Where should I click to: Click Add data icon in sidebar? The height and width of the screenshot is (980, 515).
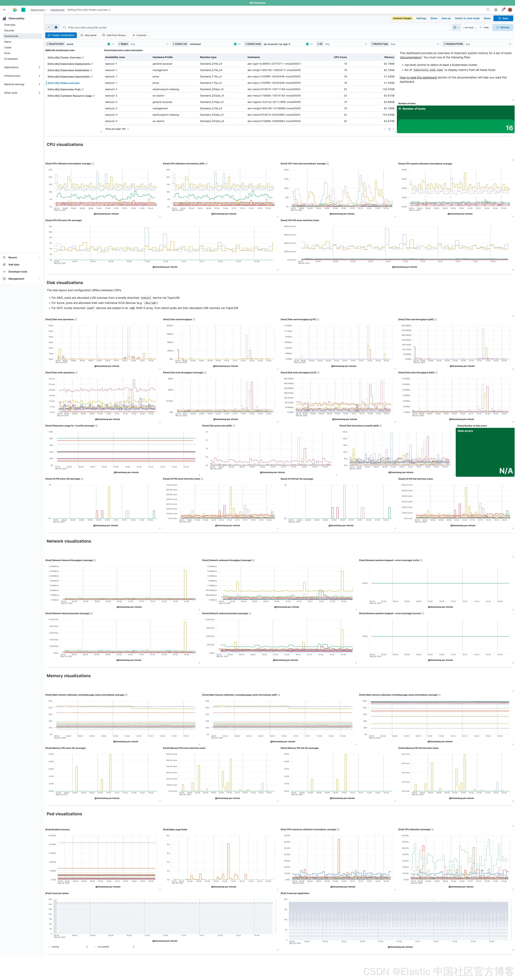(x=4, y=264)
